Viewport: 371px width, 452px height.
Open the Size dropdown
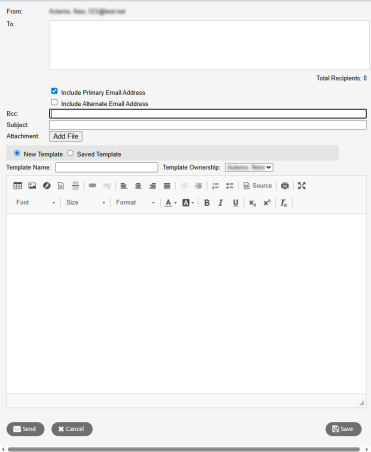point(86,203)
